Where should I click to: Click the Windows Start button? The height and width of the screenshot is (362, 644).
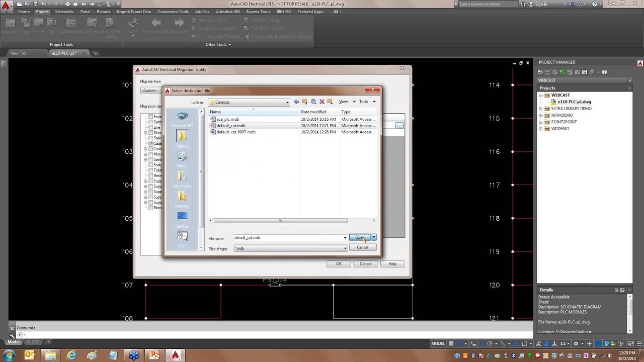coord(9,355)
